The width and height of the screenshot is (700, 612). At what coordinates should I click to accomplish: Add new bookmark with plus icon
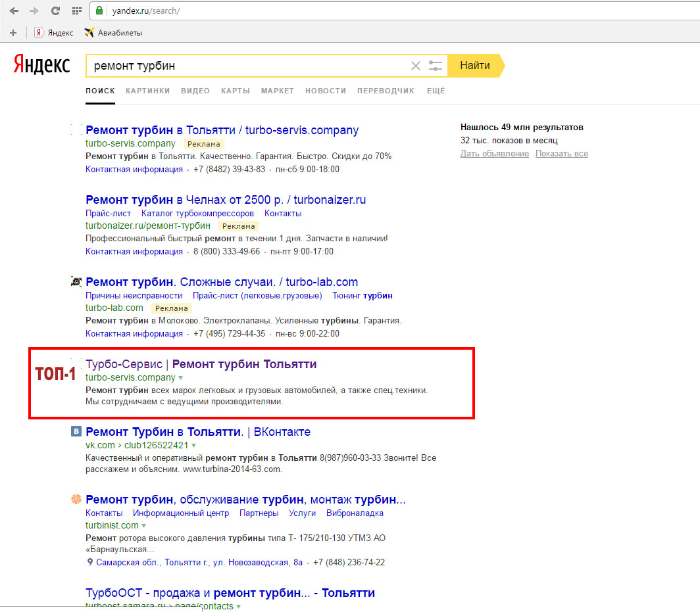(13, 33)
